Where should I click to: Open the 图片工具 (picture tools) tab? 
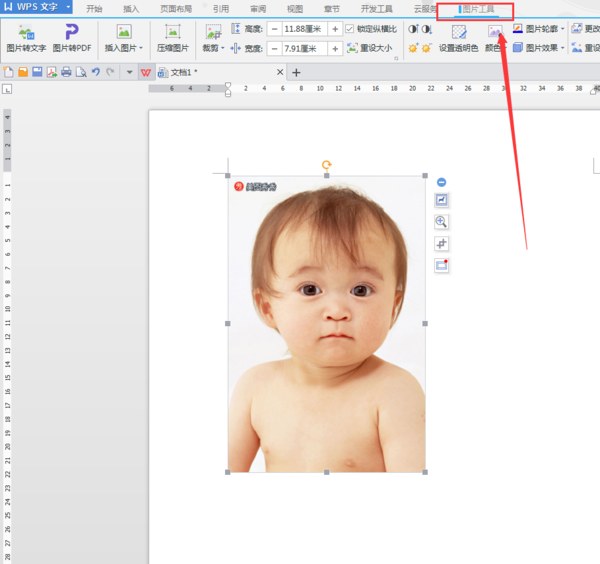click(476, 9)
